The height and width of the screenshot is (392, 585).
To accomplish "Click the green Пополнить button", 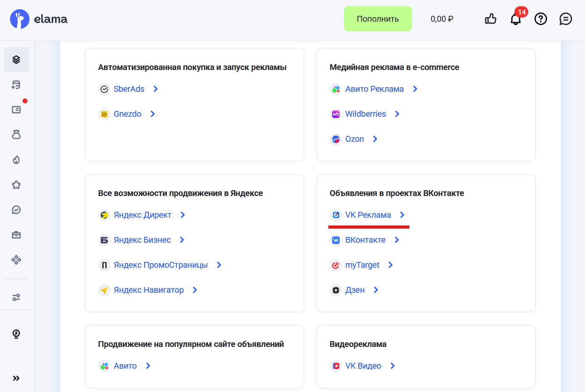I will click(x=378, y=18).
